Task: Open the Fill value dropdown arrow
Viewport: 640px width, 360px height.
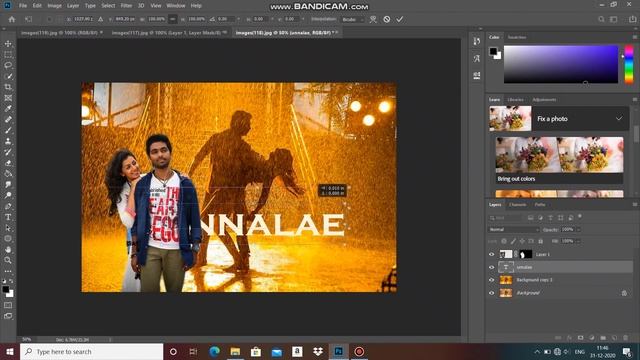Action: [x=578, y=241]
